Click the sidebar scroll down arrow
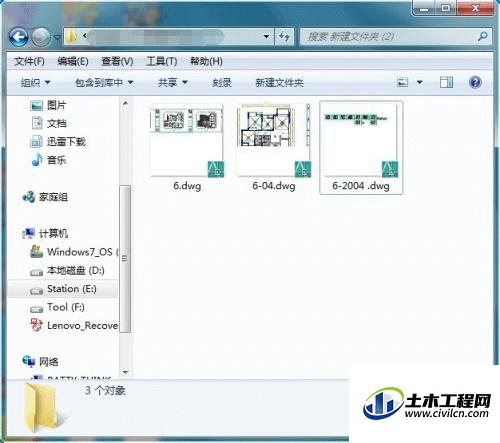The height and width of the screenshot is (443, 500). (125, 372)
